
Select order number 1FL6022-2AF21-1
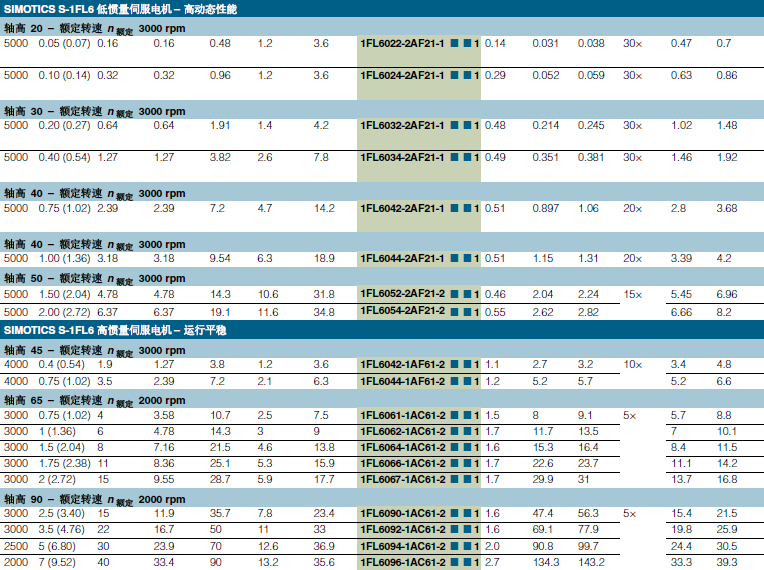click(402, 44)
